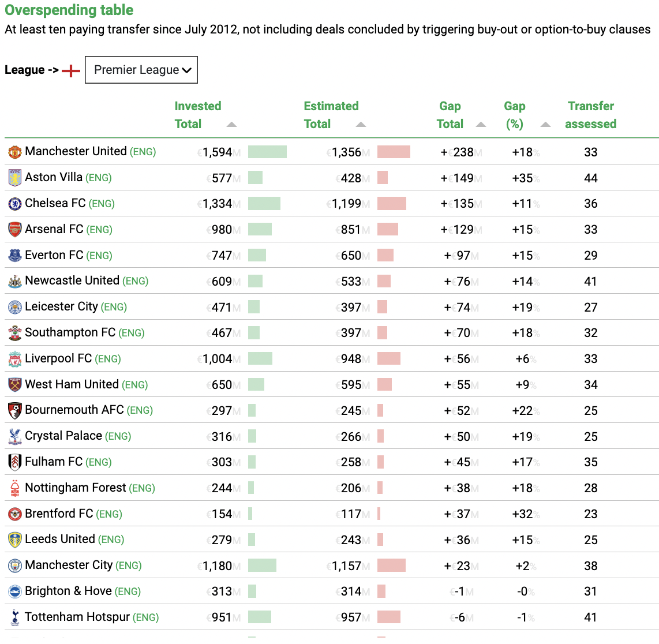The width and height of the screenshot is (659, 644).
Task: Click the Invested Total column header text
Action: (x=197, y=115)
